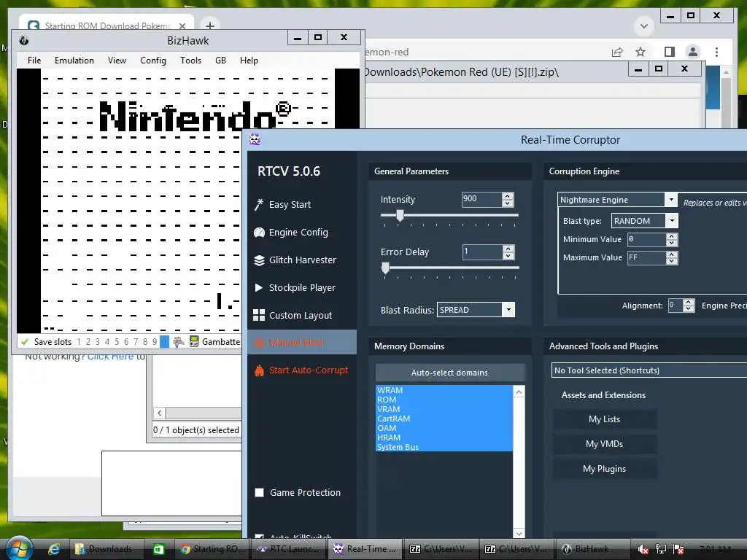Open BizHawk View menu

[117, 61]
